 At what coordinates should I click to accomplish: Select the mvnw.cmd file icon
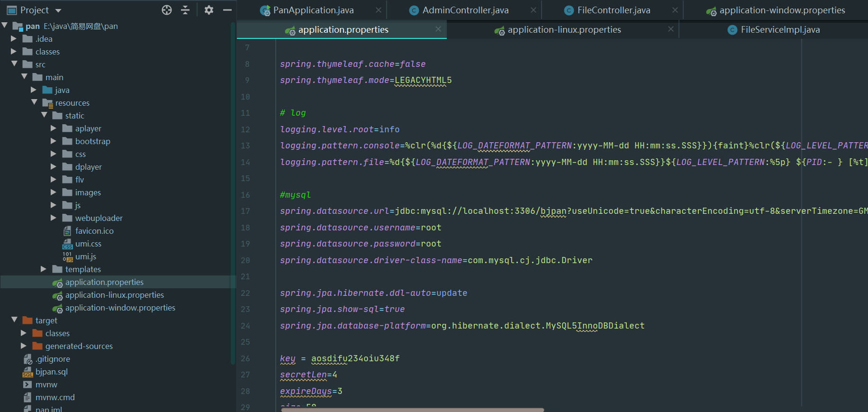(x=27, y=397)
